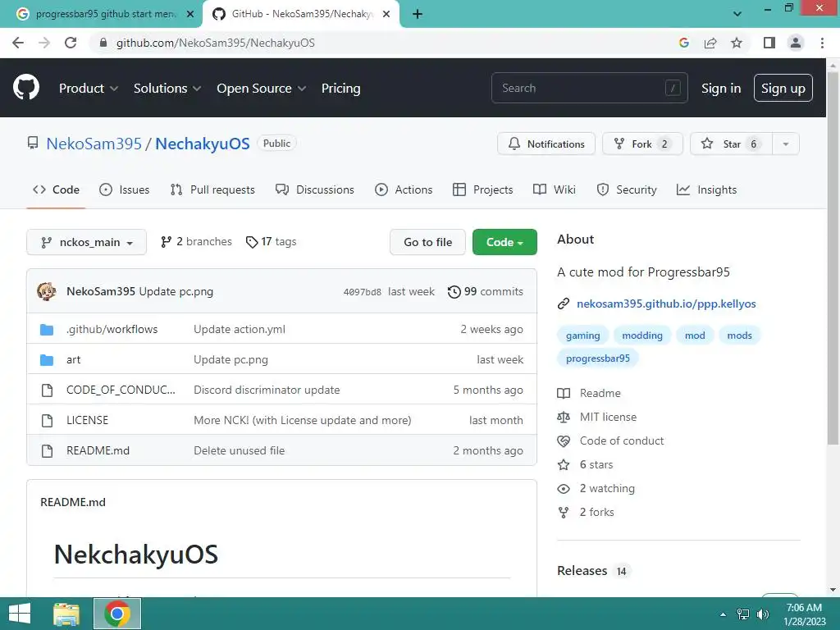Expand the Solutions menu
Image resolution: width=840 pixels, height=630 pixels.
(167, 88)
